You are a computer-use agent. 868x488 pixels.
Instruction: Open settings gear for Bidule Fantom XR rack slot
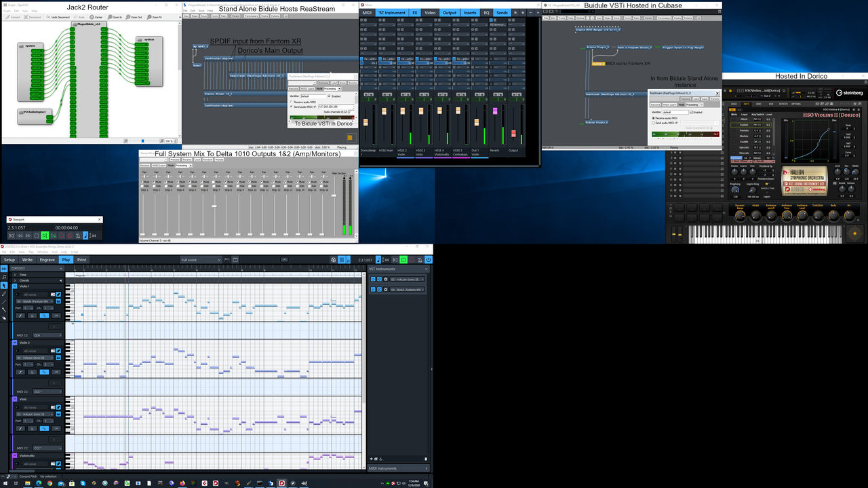click(386, 290)
